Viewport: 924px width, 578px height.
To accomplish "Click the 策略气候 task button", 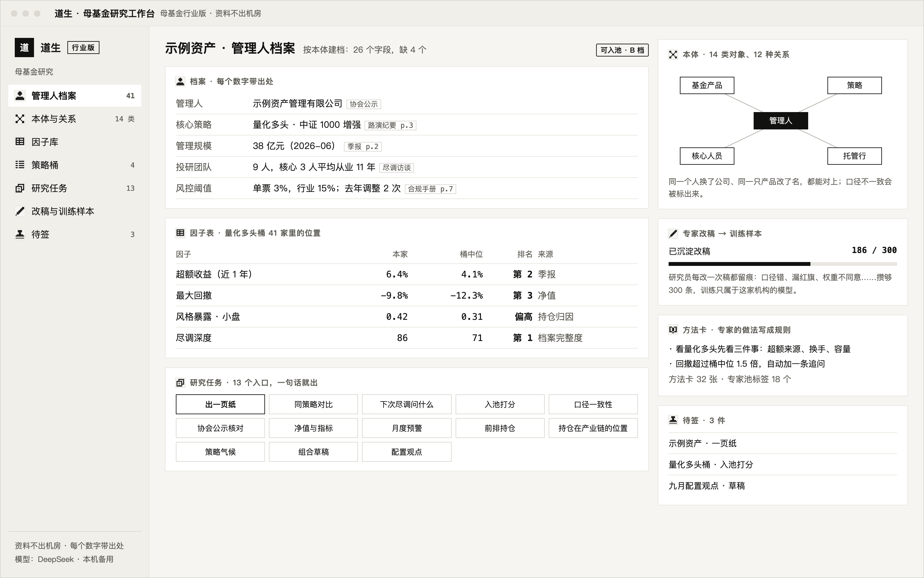I will pos(220,452).
